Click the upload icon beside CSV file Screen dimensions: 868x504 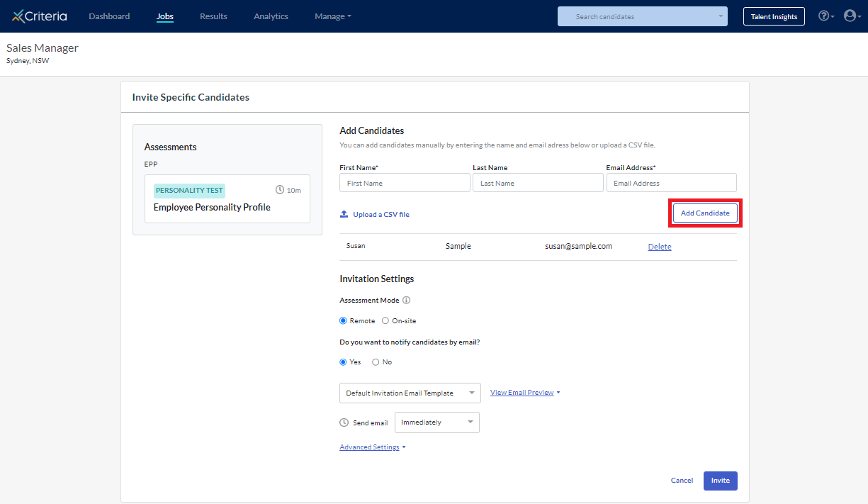coord(344,214)
